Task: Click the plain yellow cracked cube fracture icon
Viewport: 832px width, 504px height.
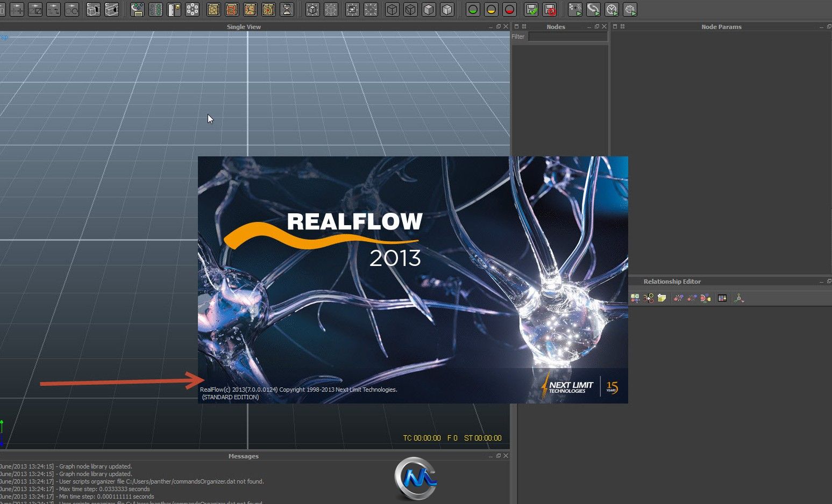Action: pos(214,9)
